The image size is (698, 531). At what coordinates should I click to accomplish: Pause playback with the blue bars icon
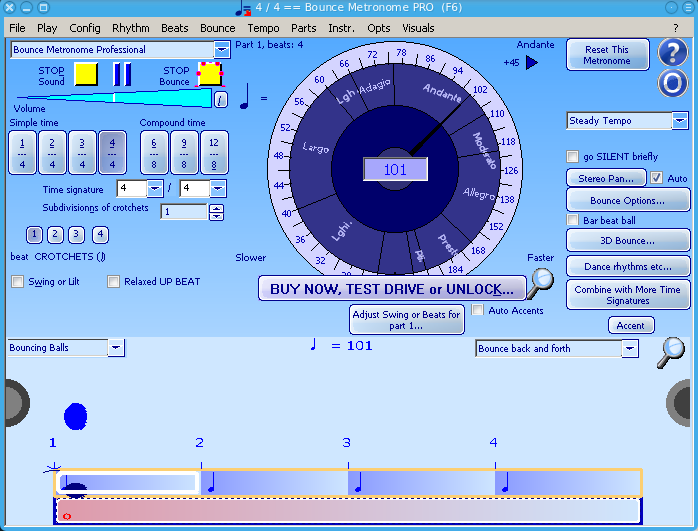122,74
